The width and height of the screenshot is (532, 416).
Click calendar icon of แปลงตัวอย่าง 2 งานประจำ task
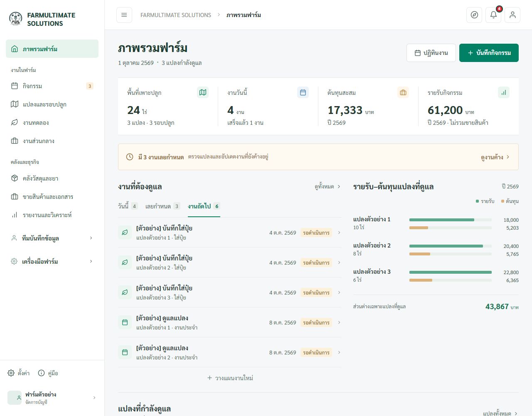click(125, 352)
